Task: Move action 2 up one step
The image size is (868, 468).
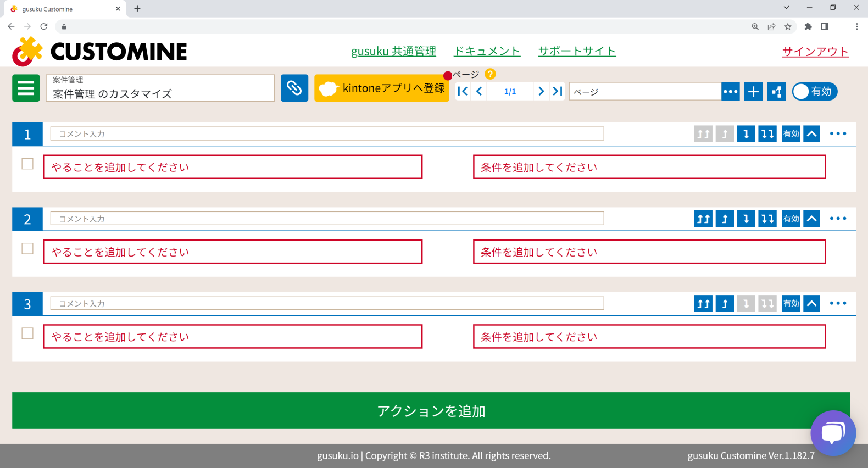Action: tap(725, 219)
